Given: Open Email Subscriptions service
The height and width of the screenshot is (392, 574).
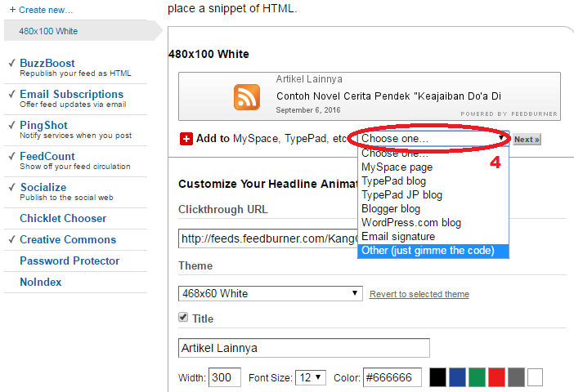Looking at the screenshot, I should [71, 95].
